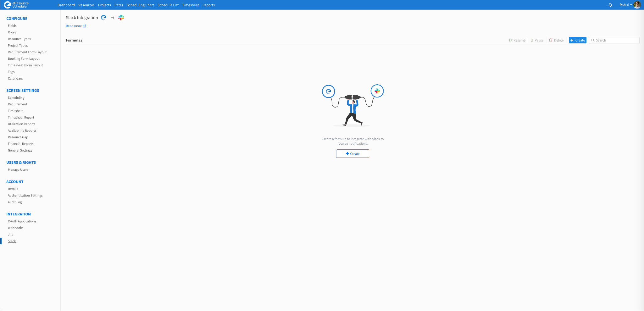
Task: Click the Delete formula button
Action: point(556,40)
